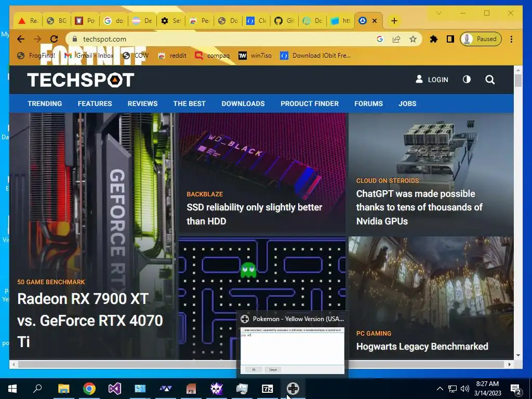Viewport: 532px width, 399px height.
Task: Click the horizontal page scrollbar
Action: [x=261, y=364]
